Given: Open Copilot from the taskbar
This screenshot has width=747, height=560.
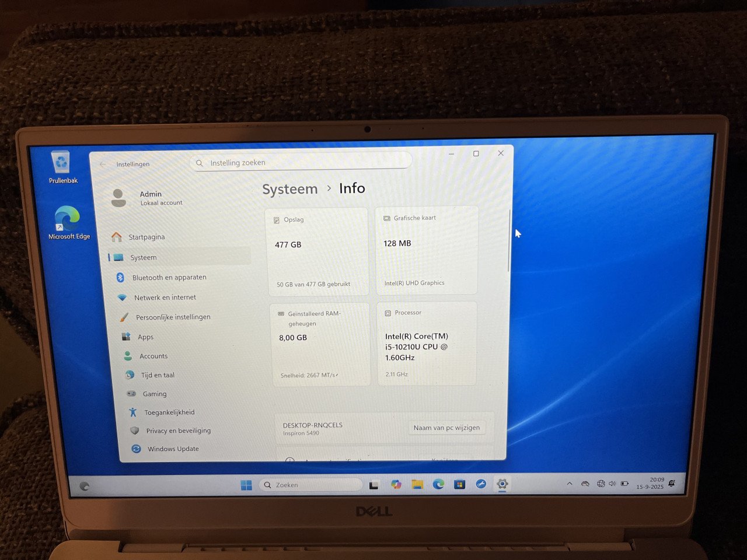Looking at the screenshot, I should pos(396,485).
